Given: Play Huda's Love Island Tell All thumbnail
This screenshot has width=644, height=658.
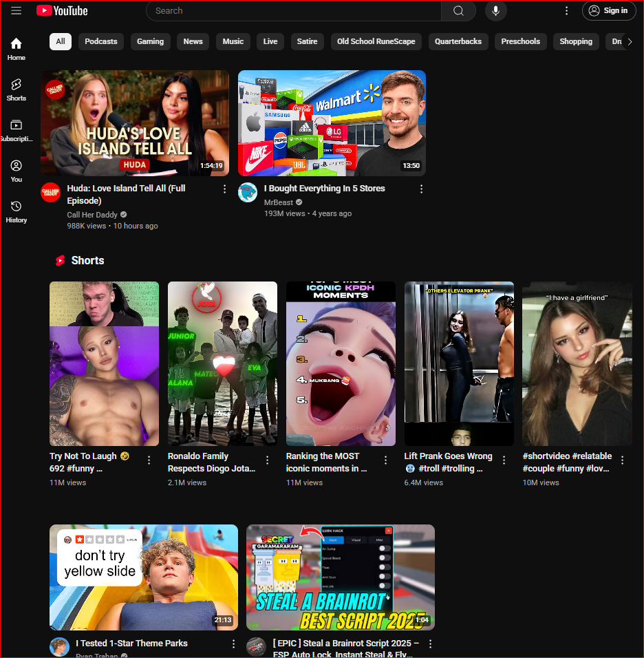Looking at the screenshot, I should [135, 123].
